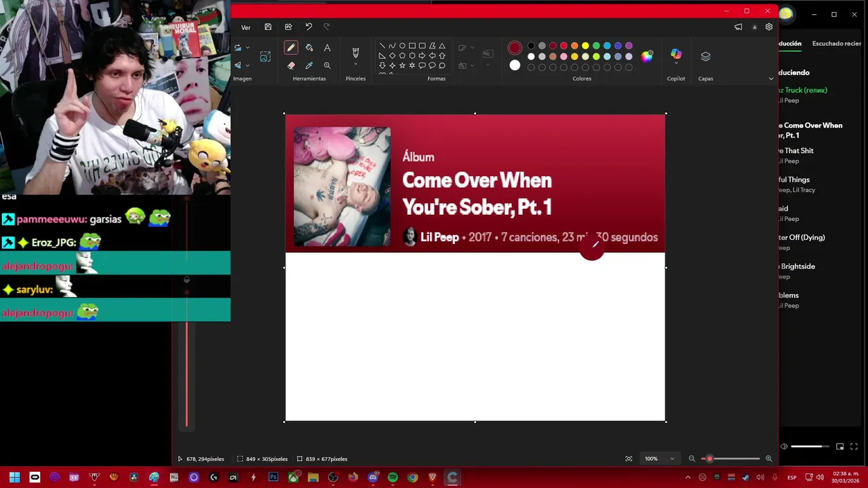Select the Eraser tool
This screenshot has height=488, width=868.
pos(291,66)
